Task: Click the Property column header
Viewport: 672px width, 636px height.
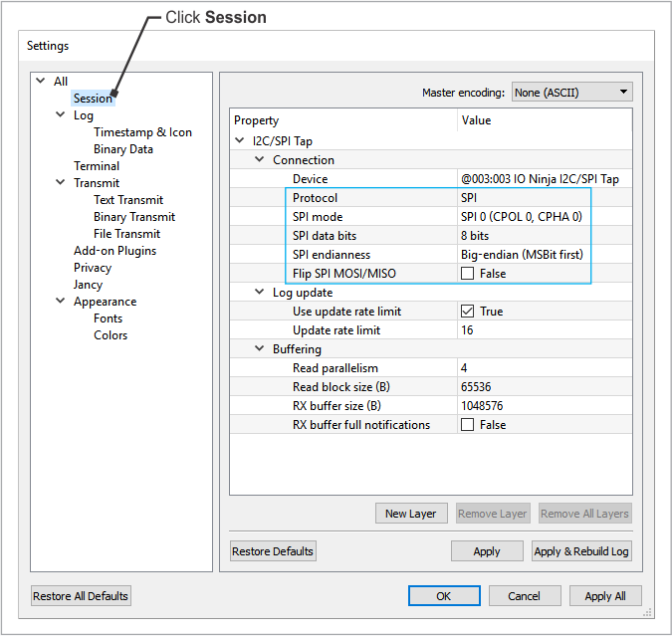Action: click(x=343, y=120)
